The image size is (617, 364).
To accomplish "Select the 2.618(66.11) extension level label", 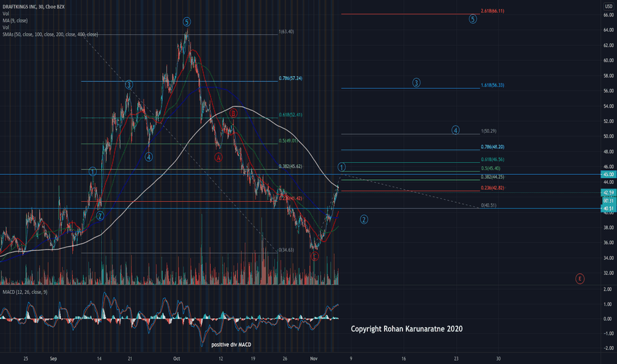I will tap(493, 11).
